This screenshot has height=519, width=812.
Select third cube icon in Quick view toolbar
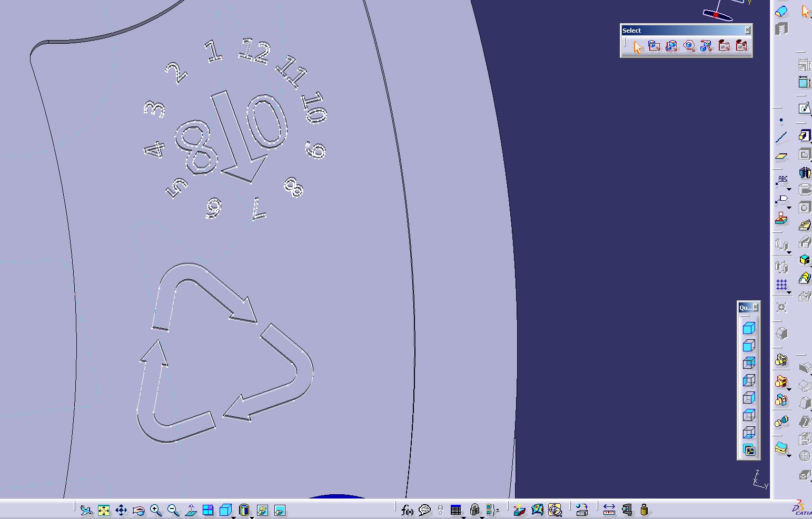[749, 364]
